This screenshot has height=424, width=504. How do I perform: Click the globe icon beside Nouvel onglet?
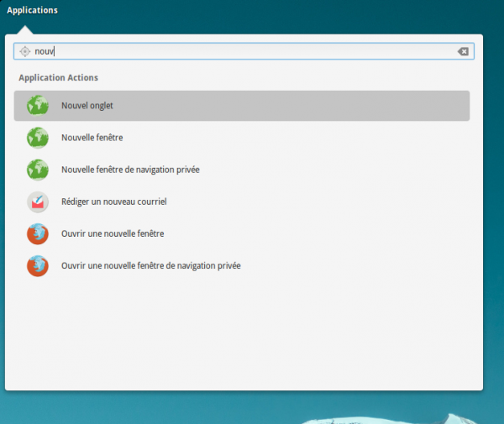point(38,105)
